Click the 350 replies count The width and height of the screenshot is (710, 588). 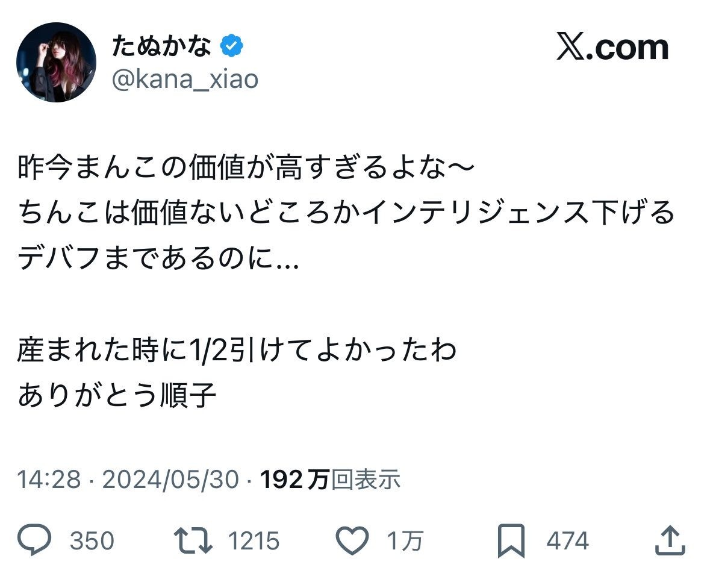click(x=92, y=541)
